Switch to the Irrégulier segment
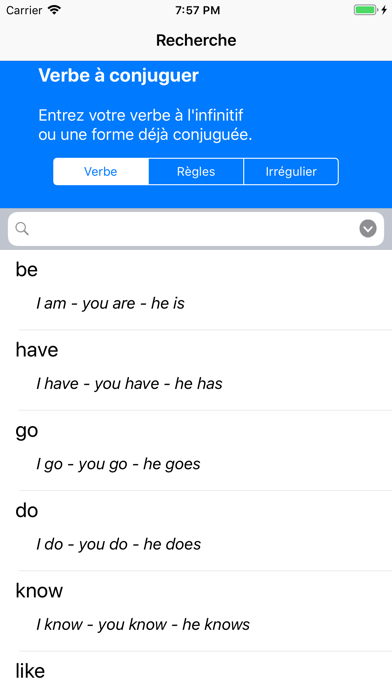Viewport: 392px width, 696px height. pos(291,171)
